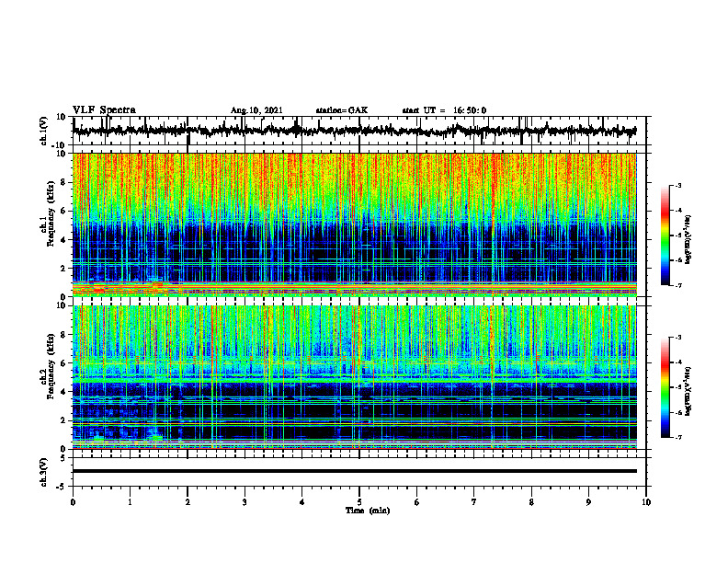Click the log(PSD) unit label beside ch.1 colorbar

(688, 240)
